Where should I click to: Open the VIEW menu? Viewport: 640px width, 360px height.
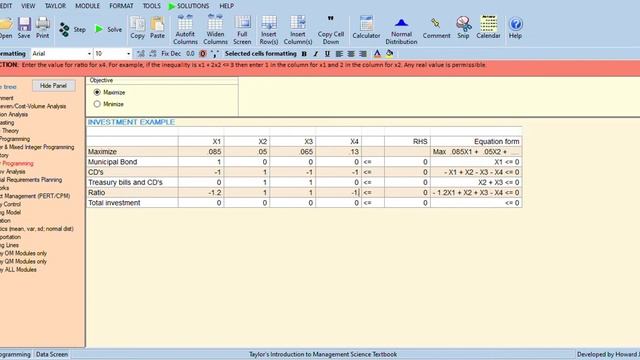point(28,6)
